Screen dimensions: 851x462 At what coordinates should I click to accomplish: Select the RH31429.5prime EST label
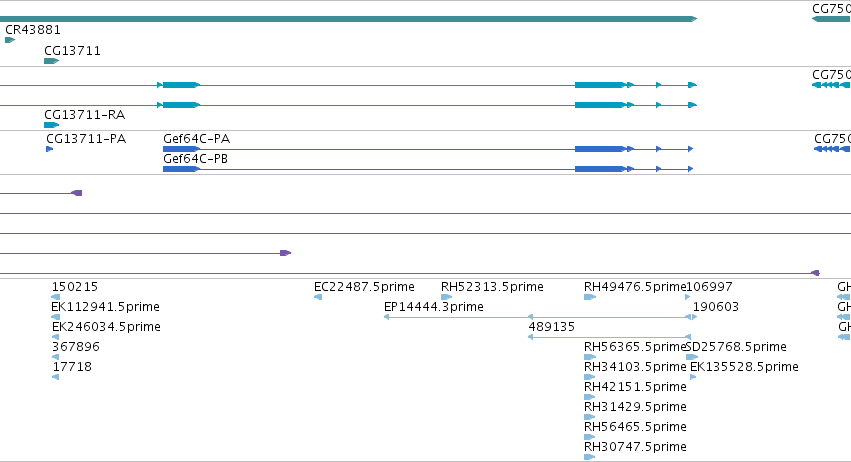[635, 407]
